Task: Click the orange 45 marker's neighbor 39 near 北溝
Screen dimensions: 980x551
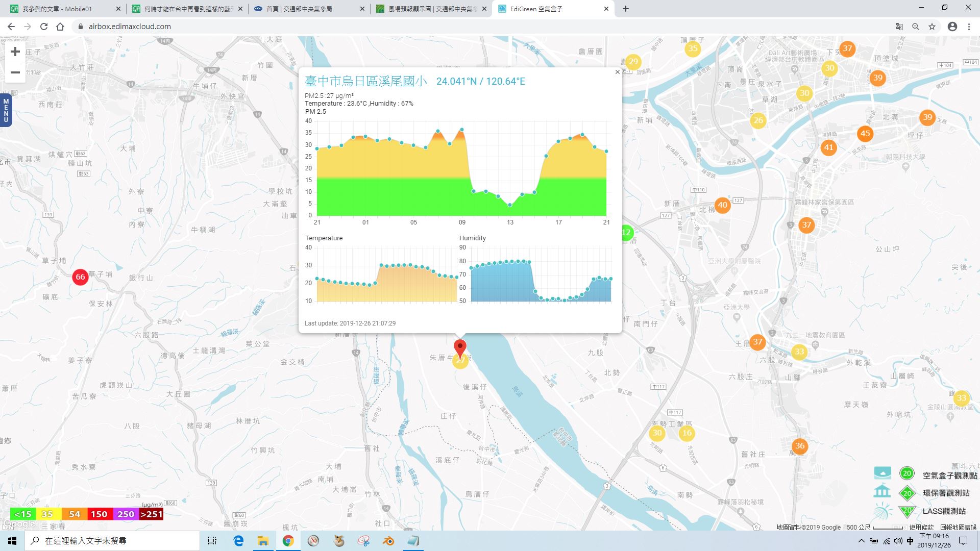Action: [927, 117]
